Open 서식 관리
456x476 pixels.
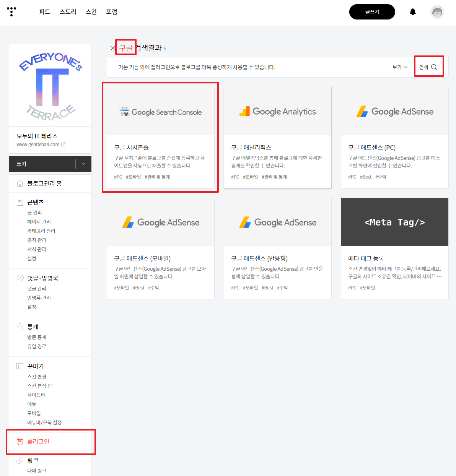pos(37,249)
